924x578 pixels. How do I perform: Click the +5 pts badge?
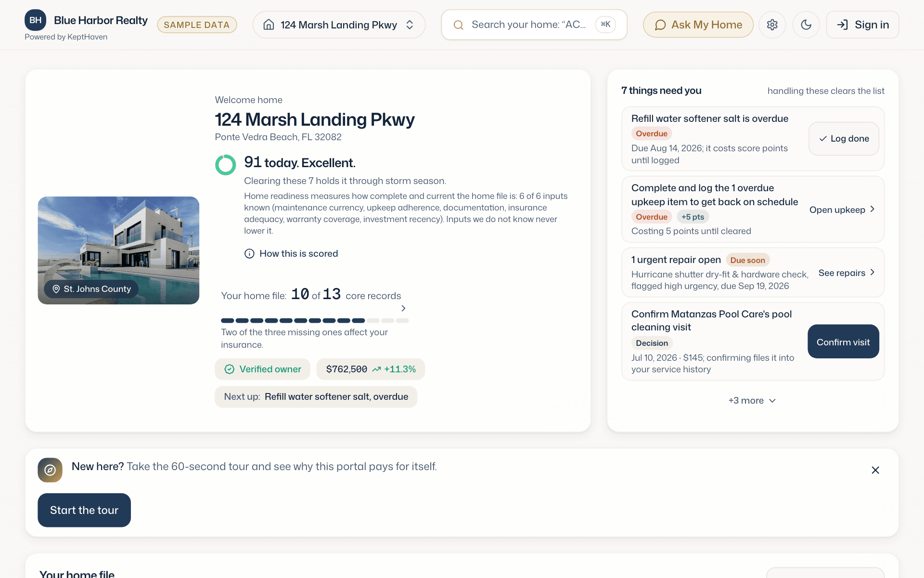click(693, 217)
